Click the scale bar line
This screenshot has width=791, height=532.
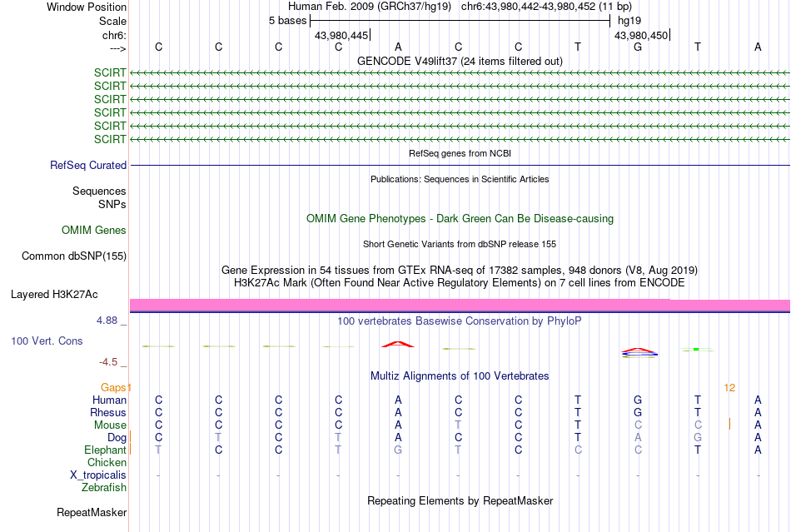460,21
